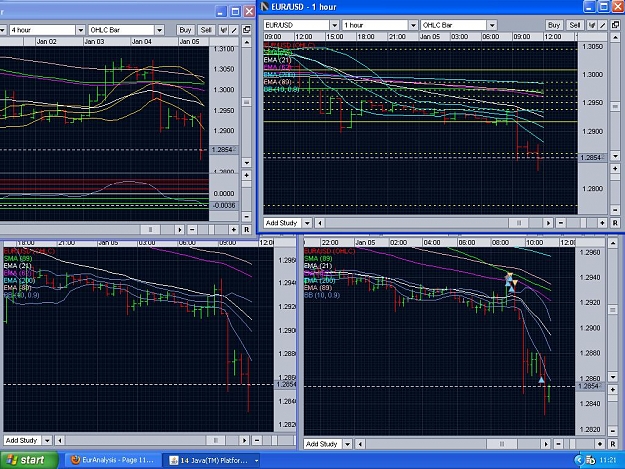Reset the bottom-right chart with R

pos(613,443)
